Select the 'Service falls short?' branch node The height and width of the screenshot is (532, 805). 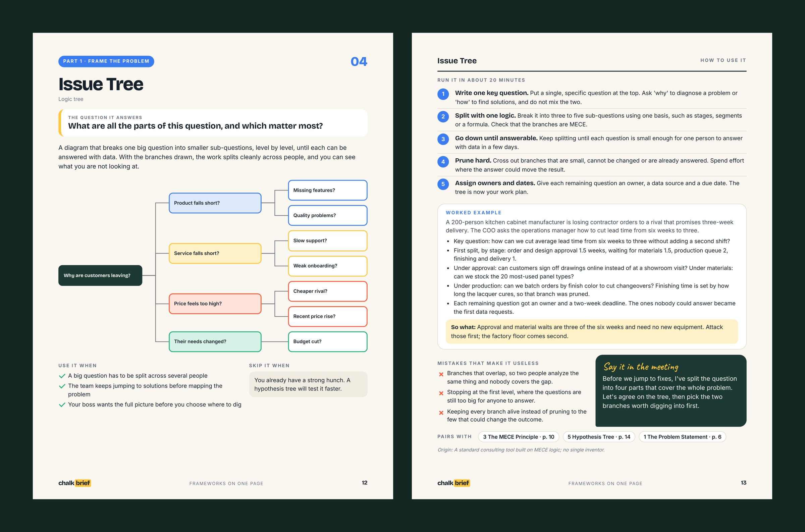(215, 253)
